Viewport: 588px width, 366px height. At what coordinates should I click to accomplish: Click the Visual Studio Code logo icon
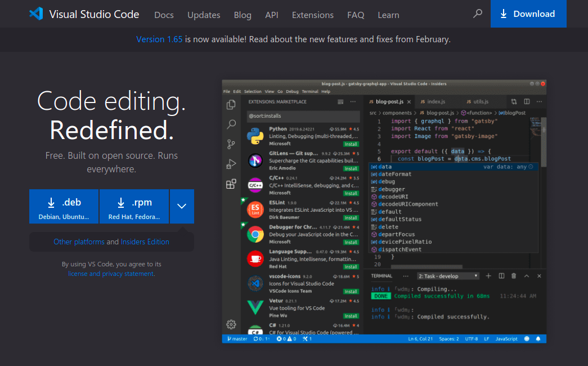point(36,14)
